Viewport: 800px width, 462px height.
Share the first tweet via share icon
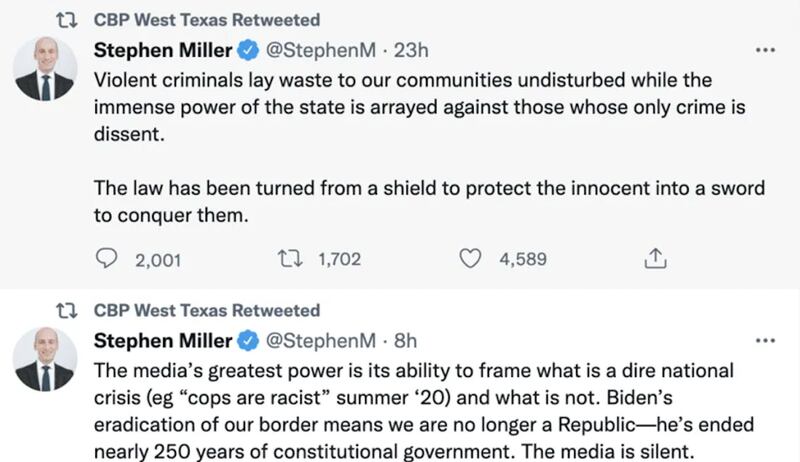[655, 260]
